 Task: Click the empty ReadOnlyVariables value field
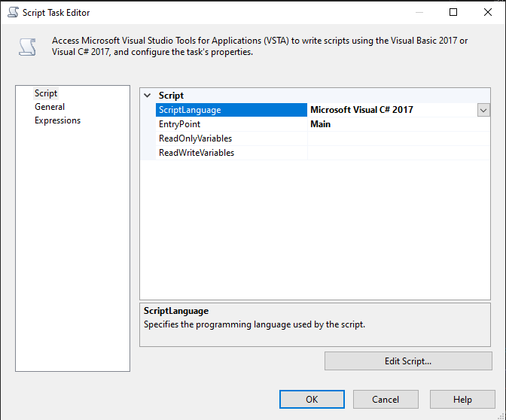398,138
